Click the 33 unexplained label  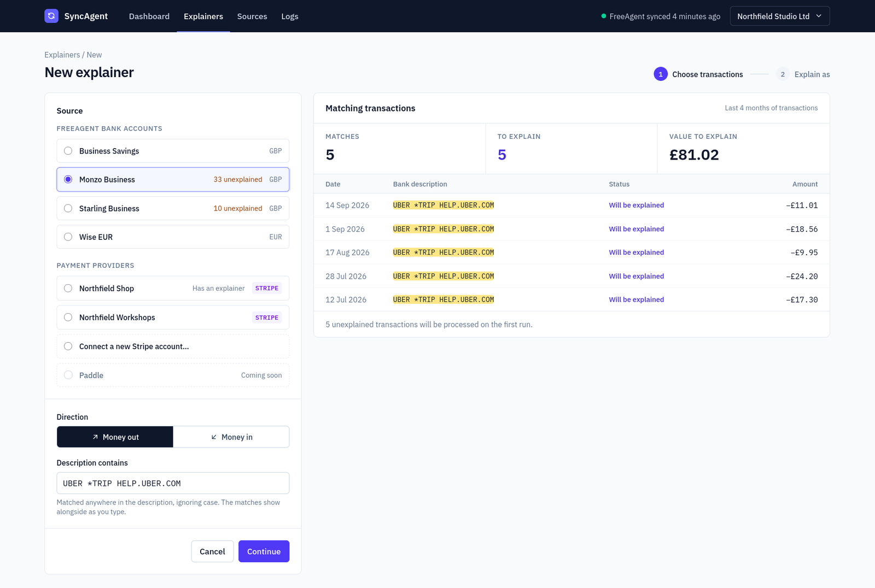[x=238, y=179]
